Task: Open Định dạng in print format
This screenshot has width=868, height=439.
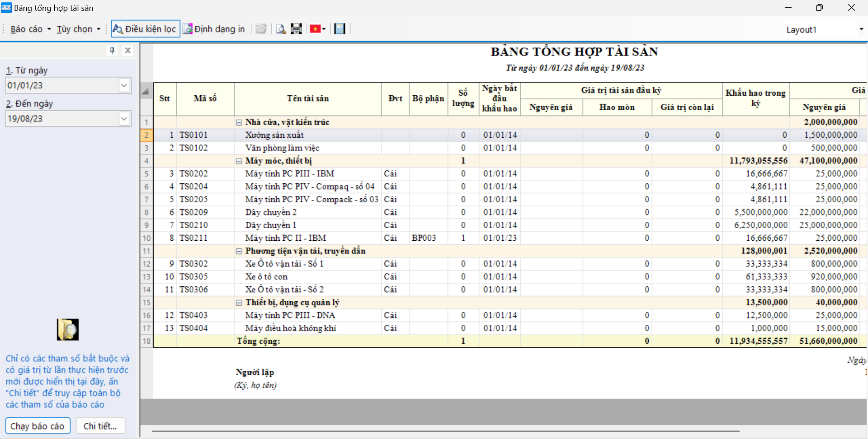Action: (214, 29)
